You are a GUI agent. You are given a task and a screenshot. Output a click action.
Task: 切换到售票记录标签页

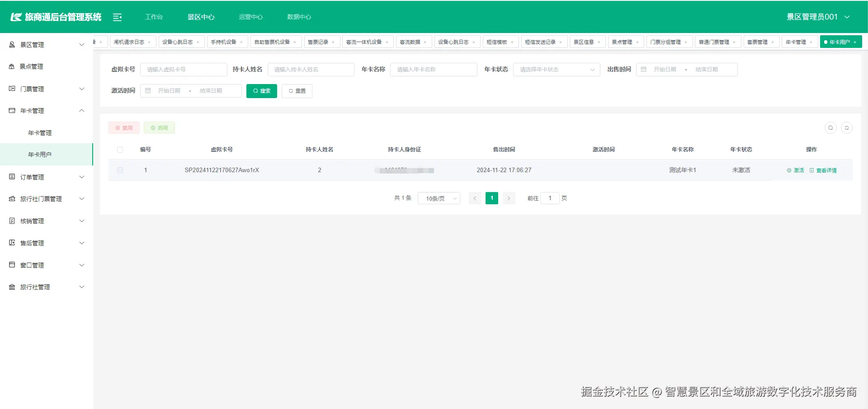click(319, 42)
